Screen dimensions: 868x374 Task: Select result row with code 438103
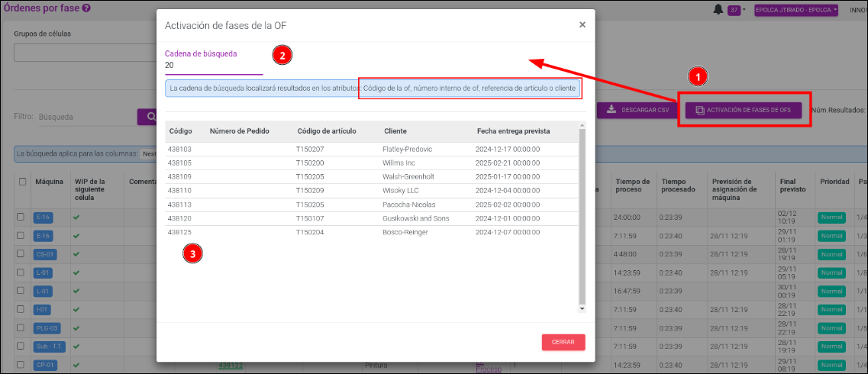(372, 150)
